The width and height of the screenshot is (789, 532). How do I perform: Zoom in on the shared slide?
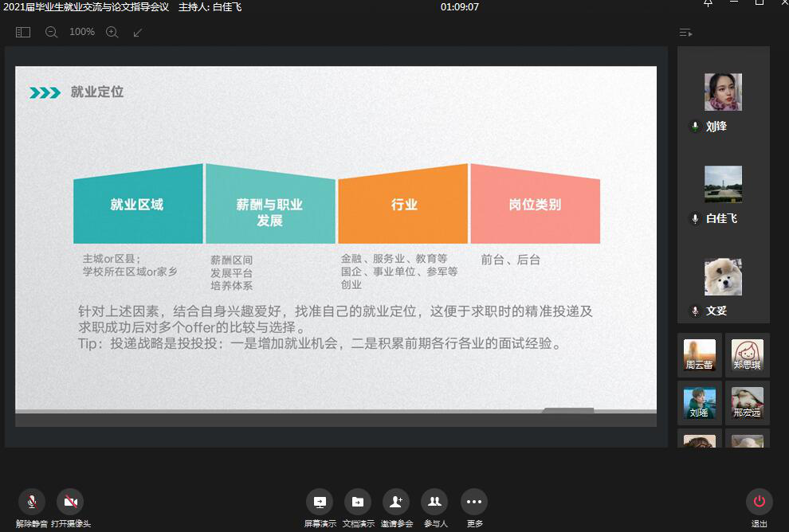pos(112,33)
